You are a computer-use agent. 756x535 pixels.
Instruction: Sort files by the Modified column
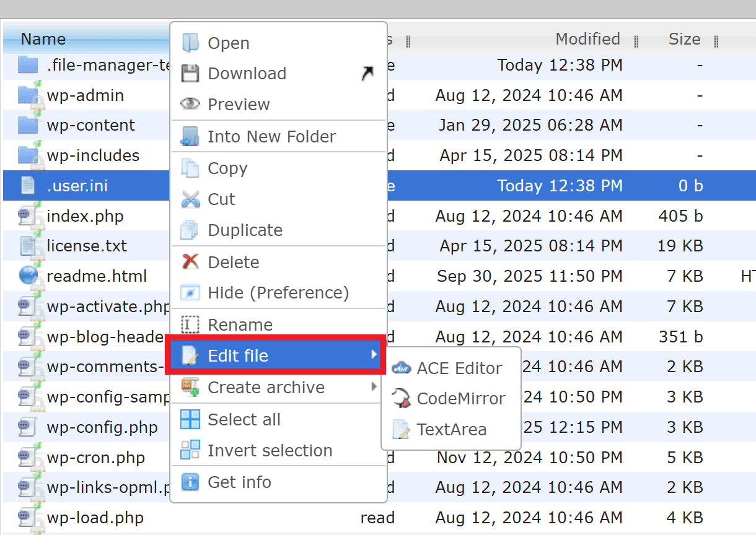click(x=587, y=39)
